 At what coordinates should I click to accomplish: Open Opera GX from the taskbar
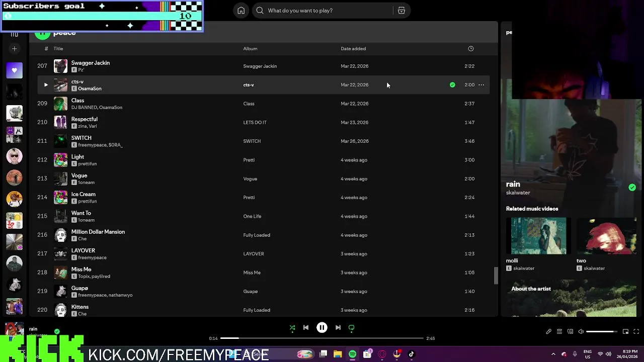[x=382, y=354]
